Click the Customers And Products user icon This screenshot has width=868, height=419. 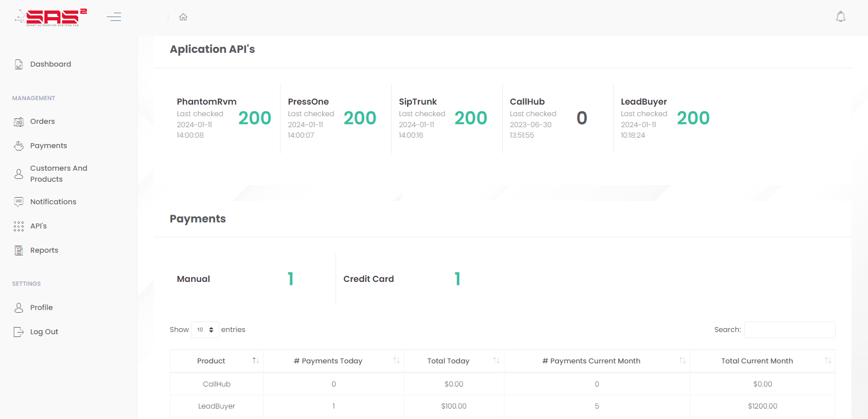tap(19, 174)
